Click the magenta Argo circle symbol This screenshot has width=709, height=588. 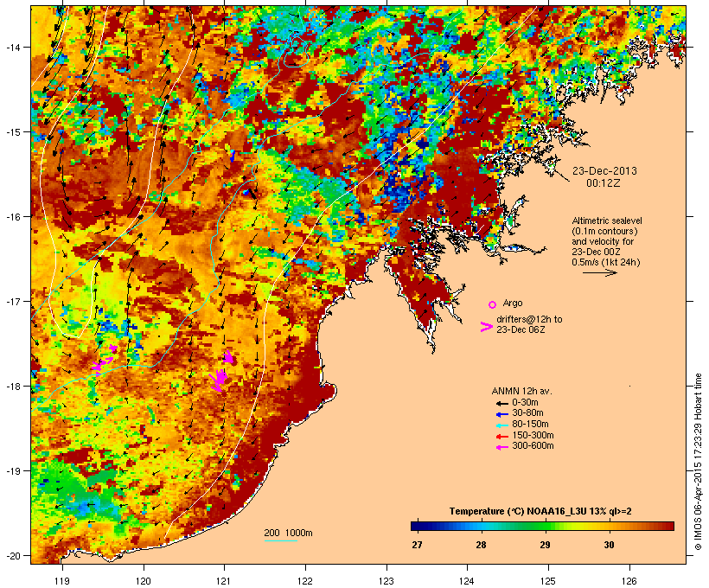493,305
